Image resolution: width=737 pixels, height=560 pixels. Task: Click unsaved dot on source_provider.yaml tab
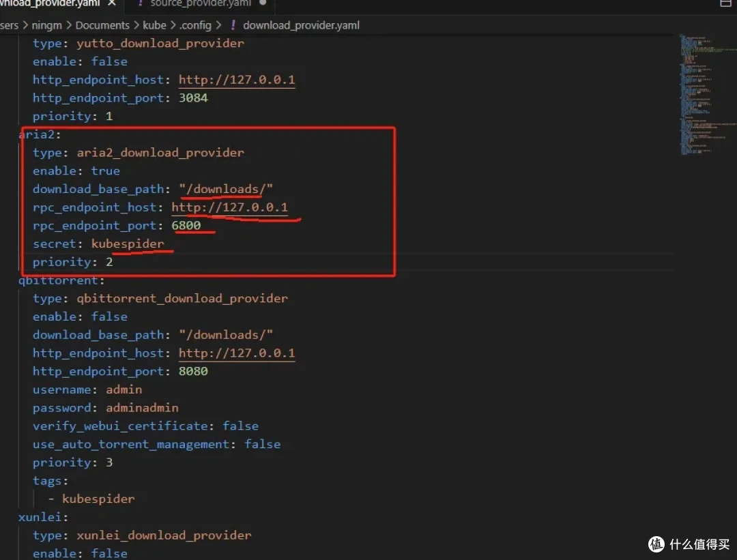pos(262,3)
